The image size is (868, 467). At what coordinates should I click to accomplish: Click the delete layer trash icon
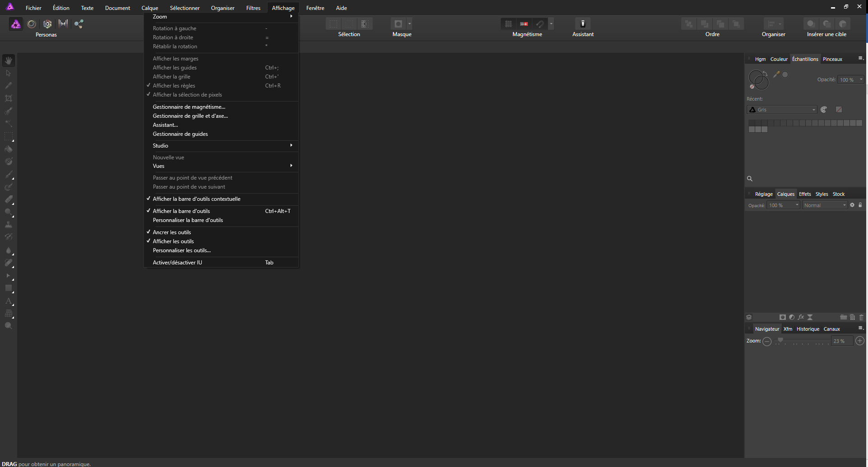pyautogui.click(x=861, y=317)
